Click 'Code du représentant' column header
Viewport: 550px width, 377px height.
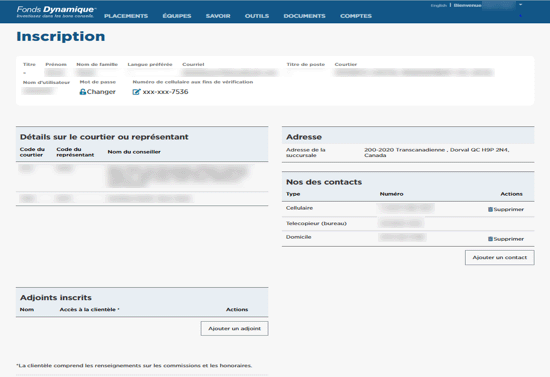coord(75,152)
